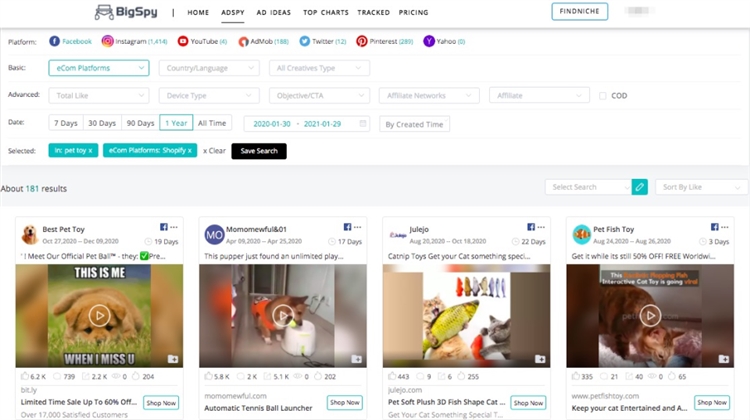Remove the 'eCom Platforms: Shopify' filter tag
Image resolution: width=750 pixels, height=420 pixels.
pos(189,150)
